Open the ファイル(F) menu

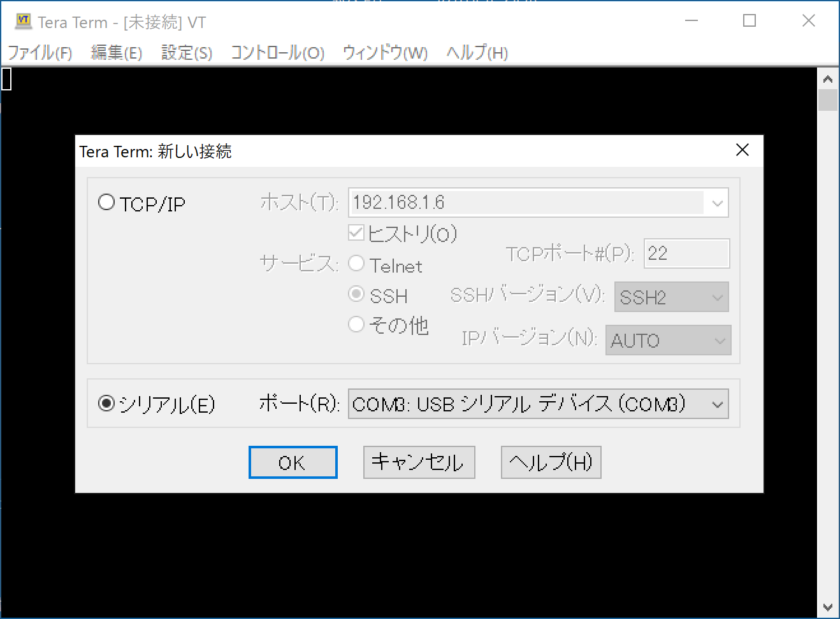point(41,53)
